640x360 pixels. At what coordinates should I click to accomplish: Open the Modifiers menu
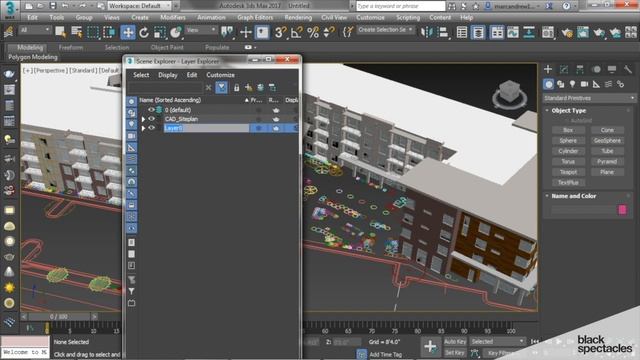coord(173,18)
